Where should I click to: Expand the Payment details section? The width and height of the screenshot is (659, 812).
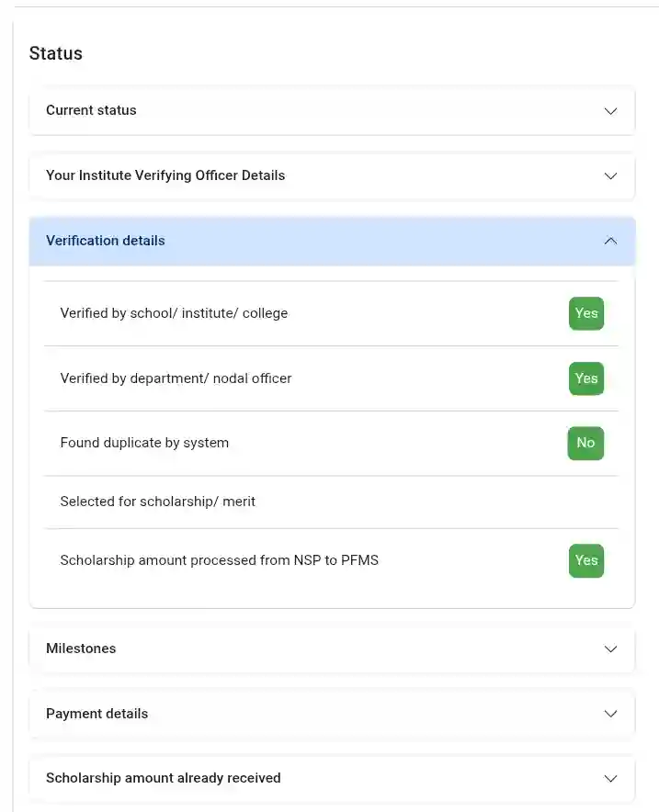[x=332, y=714]
